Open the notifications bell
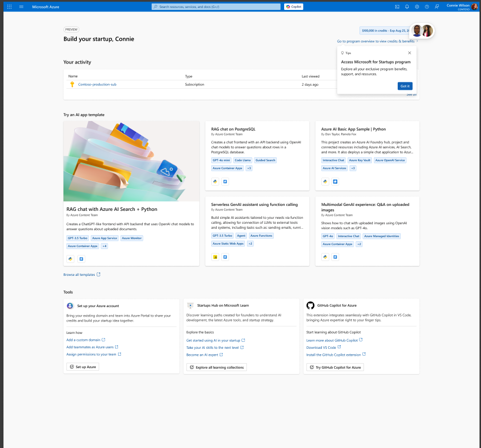 click(407, 7)
